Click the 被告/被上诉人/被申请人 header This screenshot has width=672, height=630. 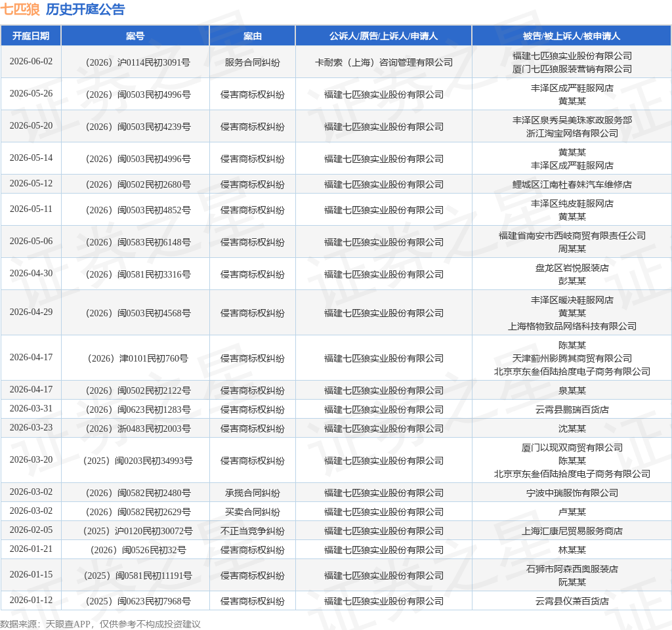(572, 36)
